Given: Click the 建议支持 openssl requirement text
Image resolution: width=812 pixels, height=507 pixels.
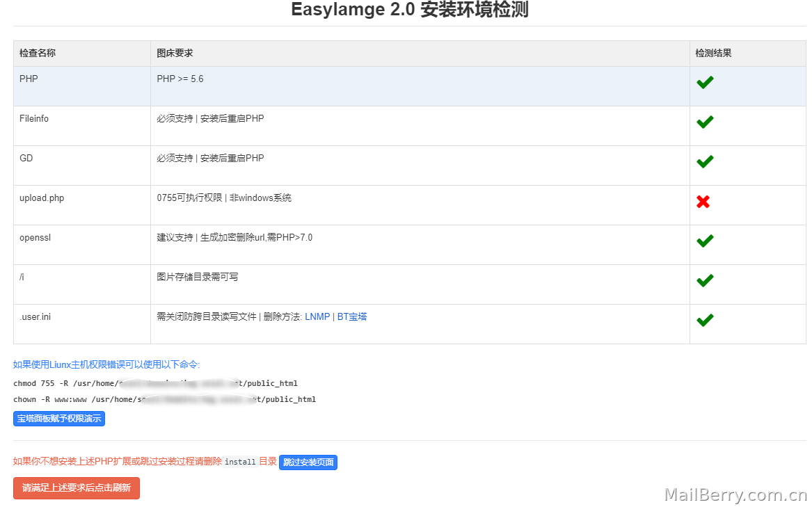Looking at the screenshot, I should point(234,237).
